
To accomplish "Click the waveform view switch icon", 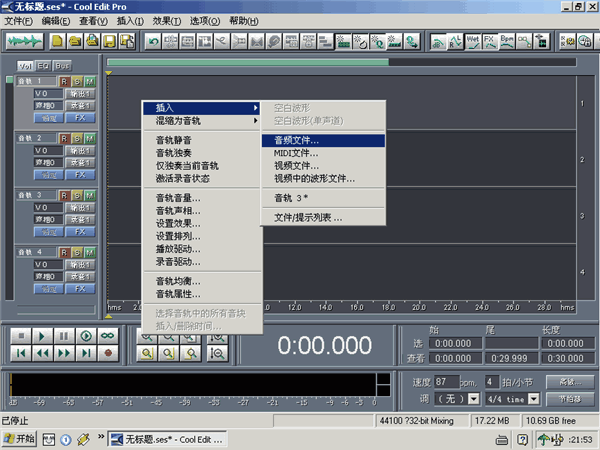I will point(26,41).
